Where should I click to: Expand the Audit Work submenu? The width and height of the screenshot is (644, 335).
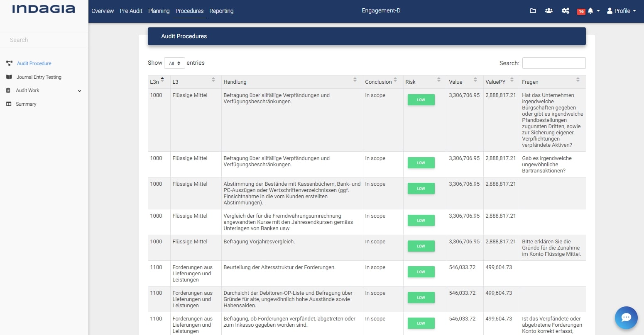click(x=79, y=91)
